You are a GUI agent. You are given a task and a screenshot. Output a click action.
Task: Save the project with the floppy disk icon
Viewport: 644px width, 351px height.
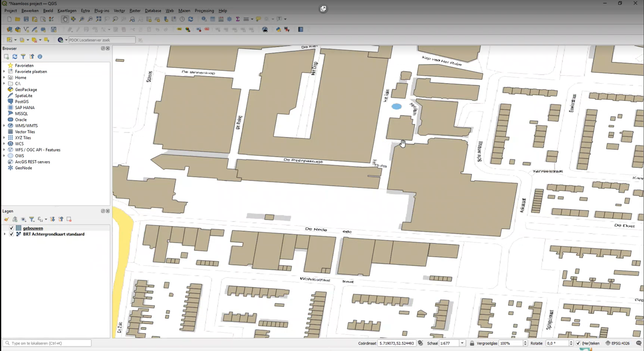[26, 19]
